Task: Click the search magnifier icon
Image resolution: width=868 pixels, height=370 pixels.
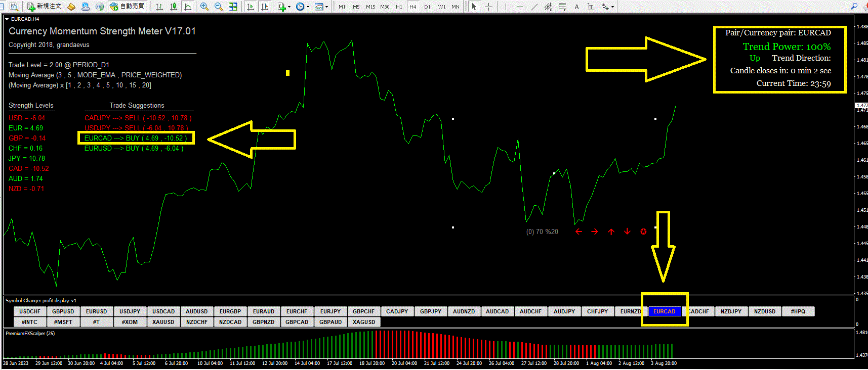Action: click(854, 7)
